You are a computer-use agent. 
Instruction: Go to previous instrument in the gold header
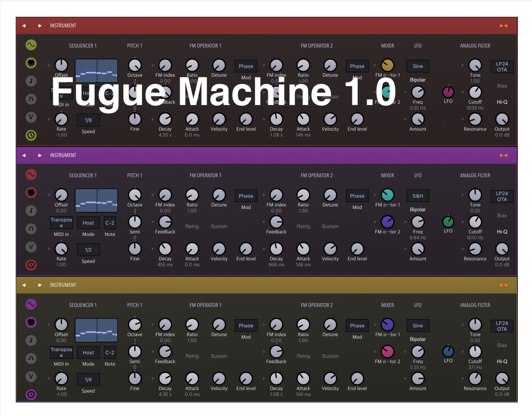click(24, 285)
